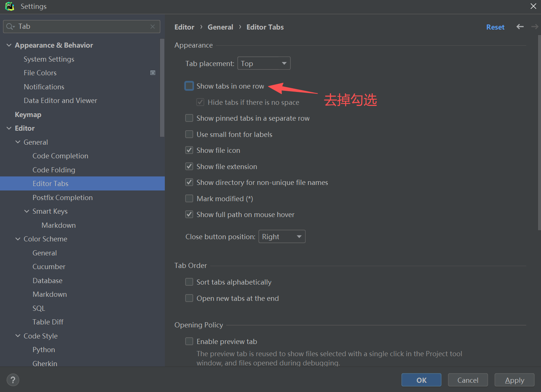
Task: Open Postfix Completion settings
Action: pyautogui.click(x=62, y=197)
